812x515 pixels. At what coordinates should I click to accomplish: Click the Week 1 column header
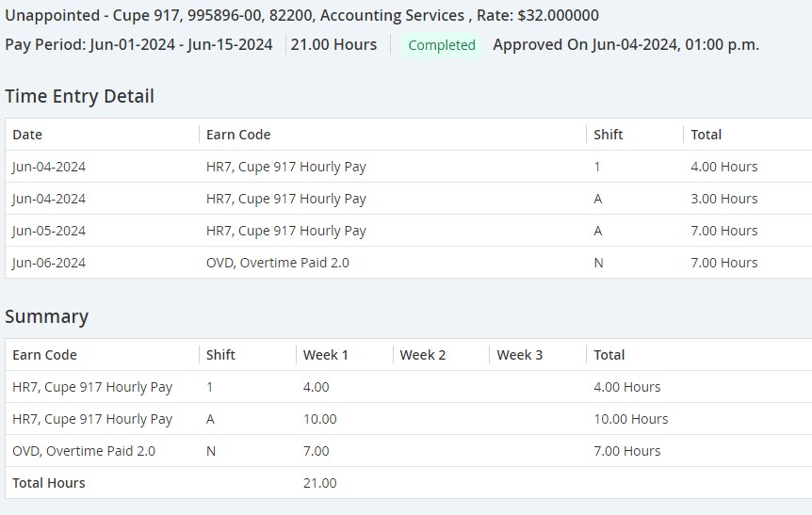tap(325, 355)
